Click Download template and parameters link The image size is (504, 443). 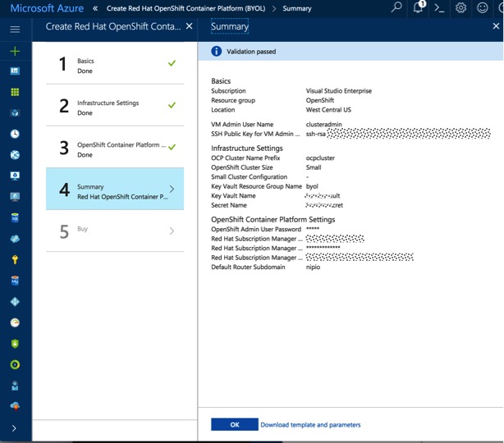pyautogui.click(x=310, y=425)
